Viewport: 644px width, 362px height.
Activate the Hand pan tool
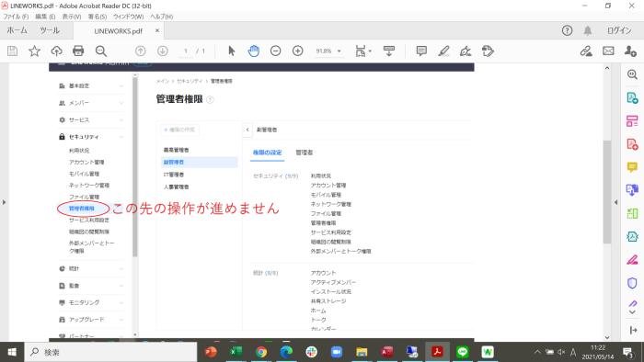[x=254, y=51]
